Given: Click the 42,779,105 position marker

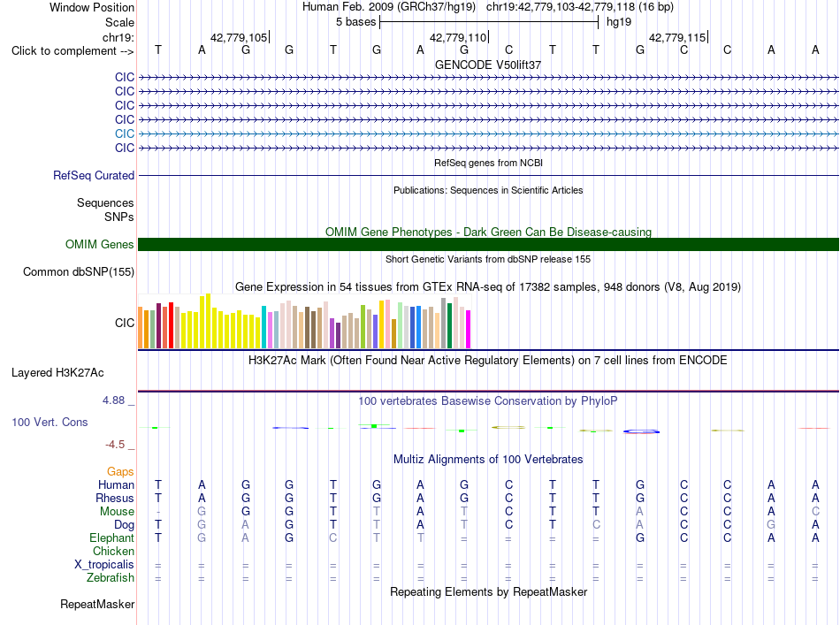Looking at the screenshot, I should (239, 37).
